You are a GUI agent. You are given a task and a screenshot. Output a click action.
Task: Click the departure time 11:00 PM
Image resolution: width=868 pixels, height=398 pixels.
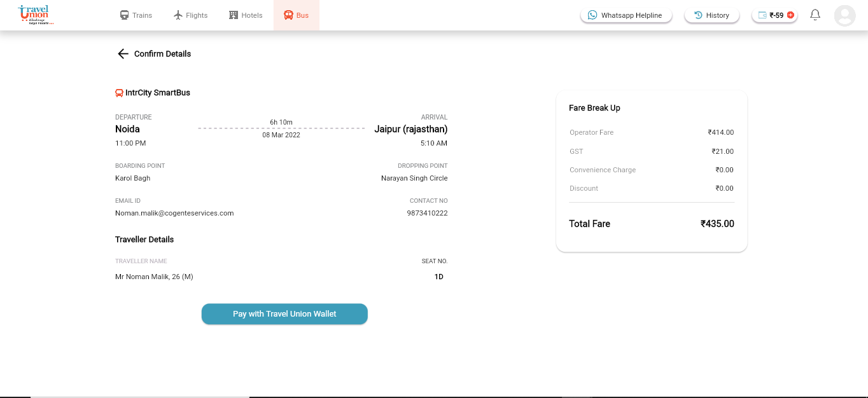click(x=130, y=144)
